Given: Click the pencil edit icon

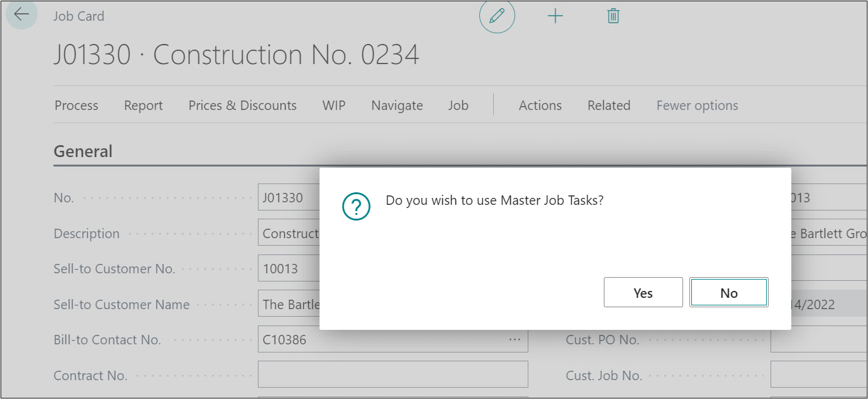Looking at the screenshot, I should click(x=497, y=16).
